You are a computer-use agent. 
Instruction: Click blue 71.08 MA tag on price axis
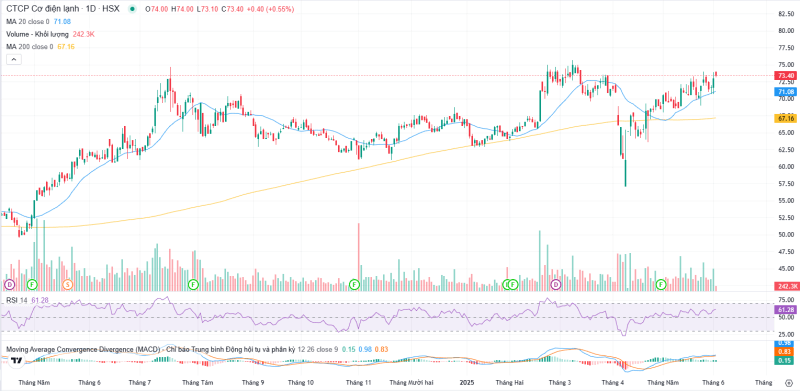click(785, 92)
